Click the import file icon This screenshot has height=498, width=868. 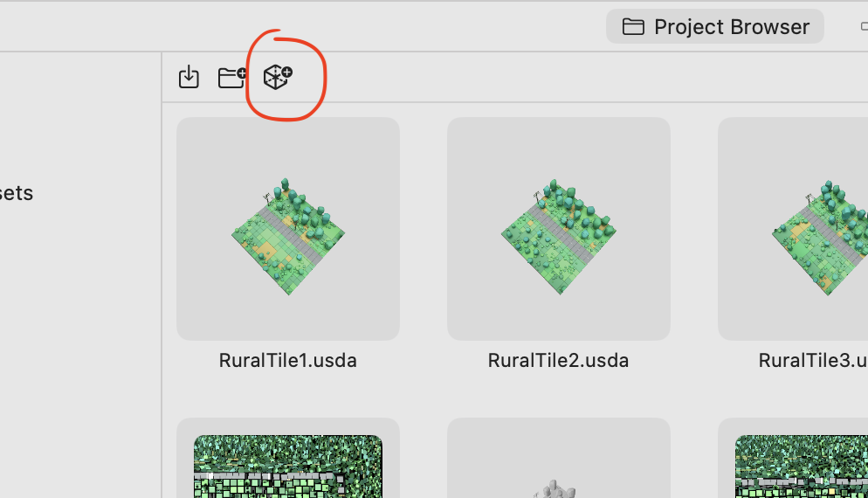coord(189,76)
